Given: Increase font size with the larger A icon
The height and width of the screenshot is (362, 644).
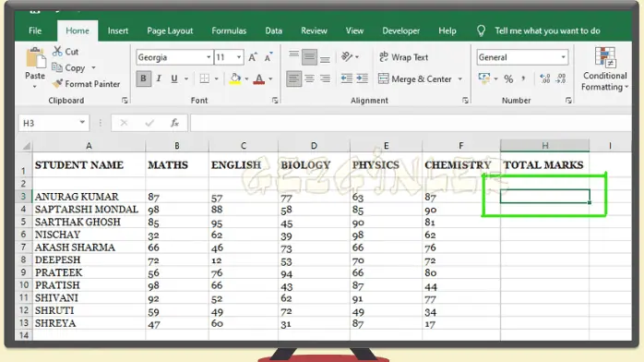Looking at the screenshot, I should (253, 57).
